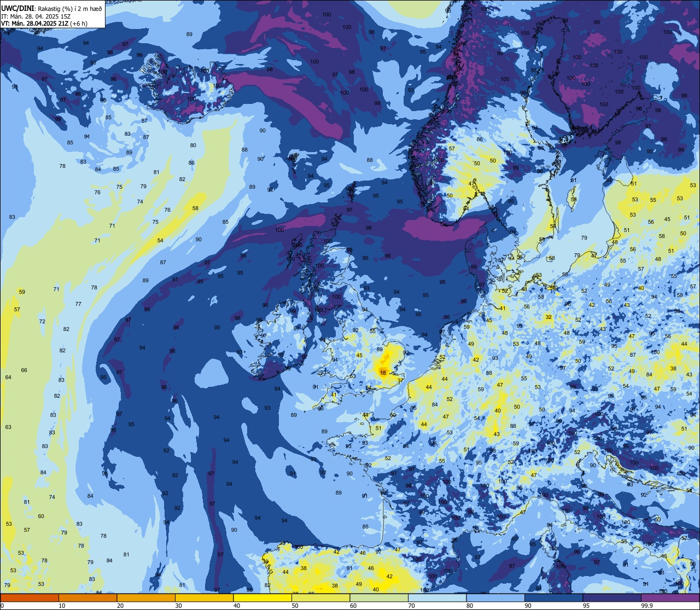This screenshot has width=700, height=610.
Task: Click the humidity value "32" on the map
Action: tap(549, 317)
